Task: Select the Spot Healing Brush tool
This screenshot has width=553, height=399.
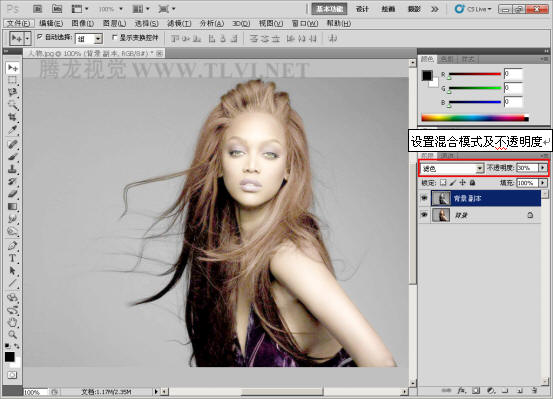Action: click(x=13, y=144)
